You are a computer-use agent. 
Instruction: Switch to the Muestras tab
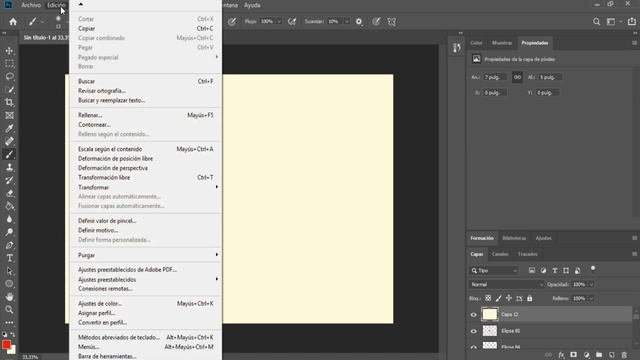tap(502, 43)
